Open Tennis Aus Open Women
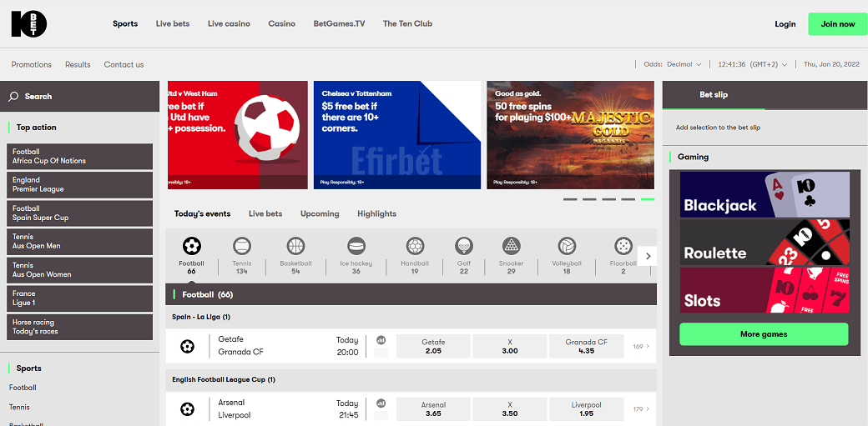Image resolution: width=868 pixels, height=426 pixels. click(x=80, y=270)
